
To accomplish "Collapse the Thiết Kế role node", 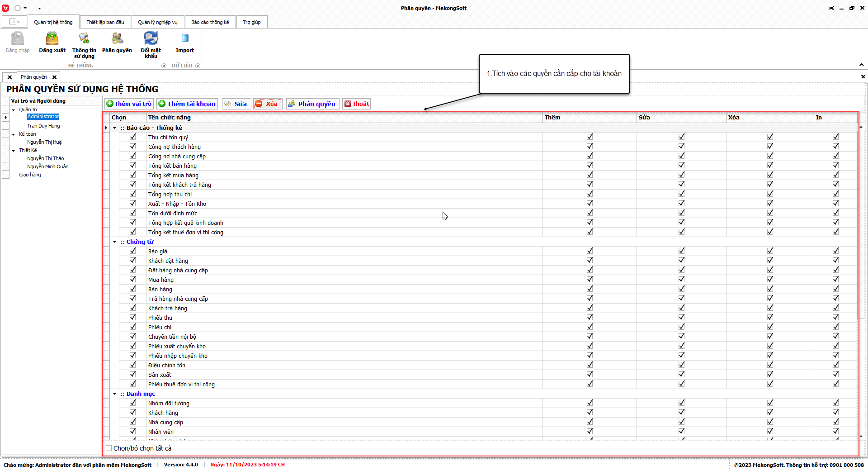I will tap(14, 151).
